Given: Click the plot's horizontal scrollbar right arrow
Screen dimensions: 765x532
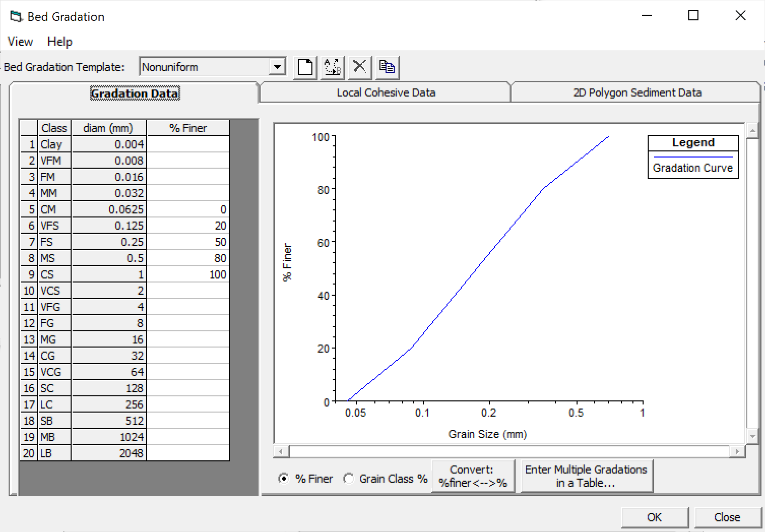Looking at the screenshot, I should click(x=738, y=451).
